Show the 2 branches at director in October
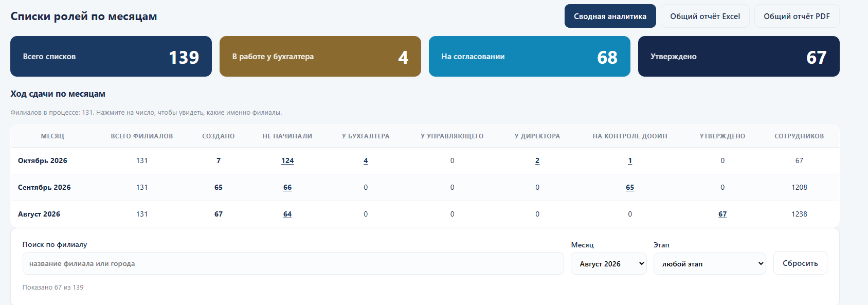Viewport: 868px width, 305px height. 537,160
